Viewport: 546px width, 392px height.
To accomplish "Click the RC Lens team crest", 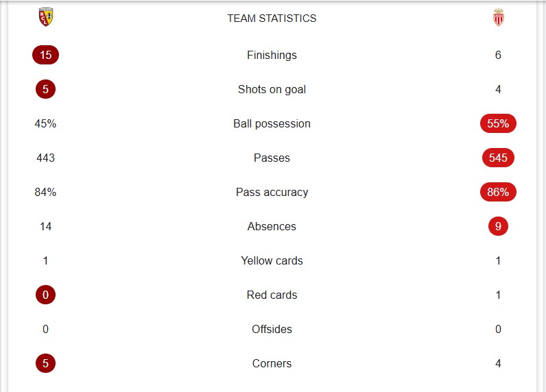I will point(46,17).
